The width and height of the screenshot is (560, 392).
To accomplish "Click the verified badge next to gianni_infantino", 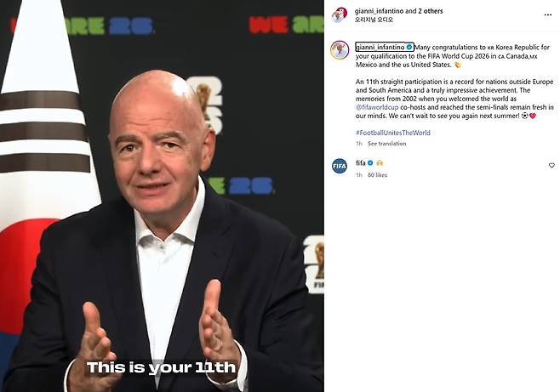I will (409, 47).
